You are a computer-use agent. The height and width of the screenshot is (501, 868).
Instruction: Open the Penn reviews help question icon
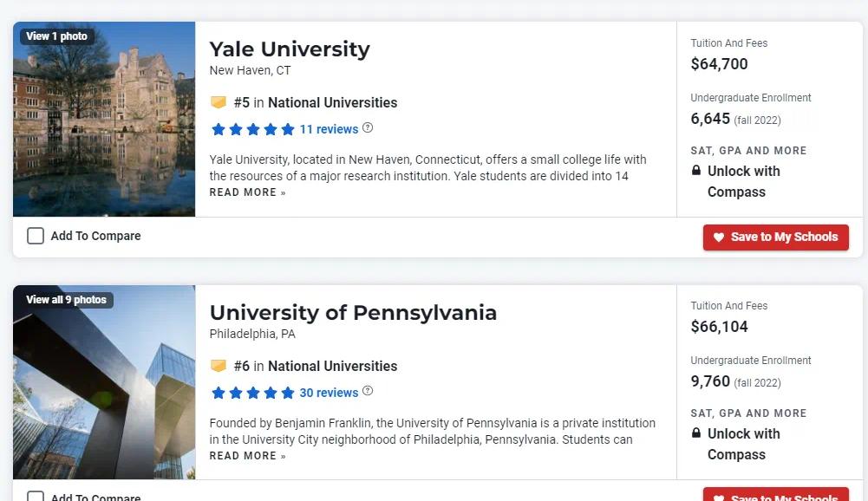click(x=368, y=392)
